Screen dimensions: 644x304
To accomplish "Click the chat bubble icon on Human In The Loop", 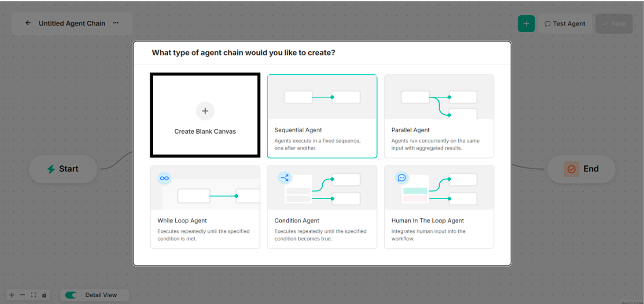I will click(x=402, y=177).
